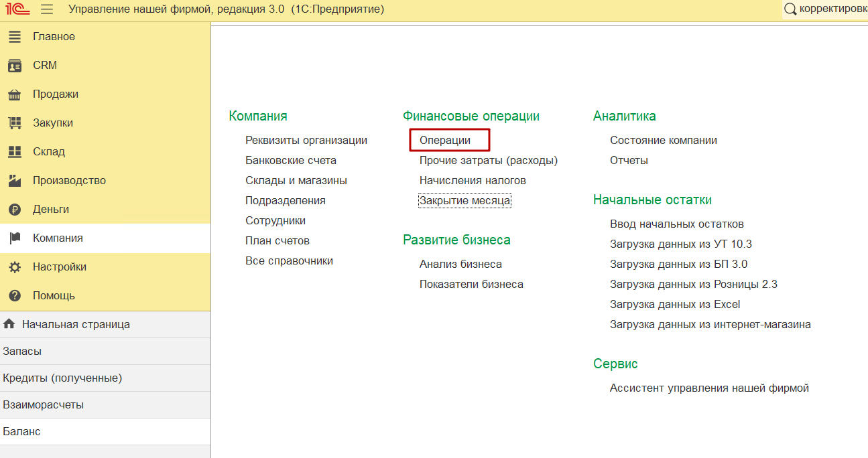
Task: Open Загрузка данных из Excel
Action: (674, 305)
